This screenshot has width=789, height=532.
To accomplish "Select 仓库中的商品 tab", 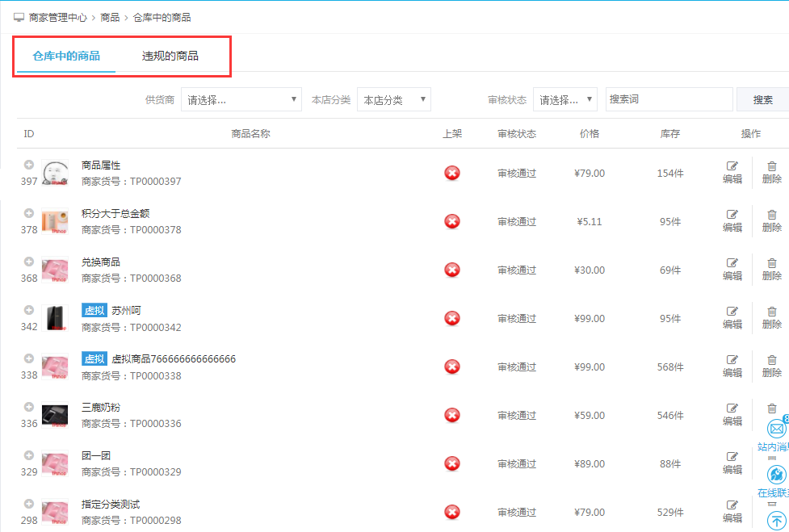I will (66, 57).
